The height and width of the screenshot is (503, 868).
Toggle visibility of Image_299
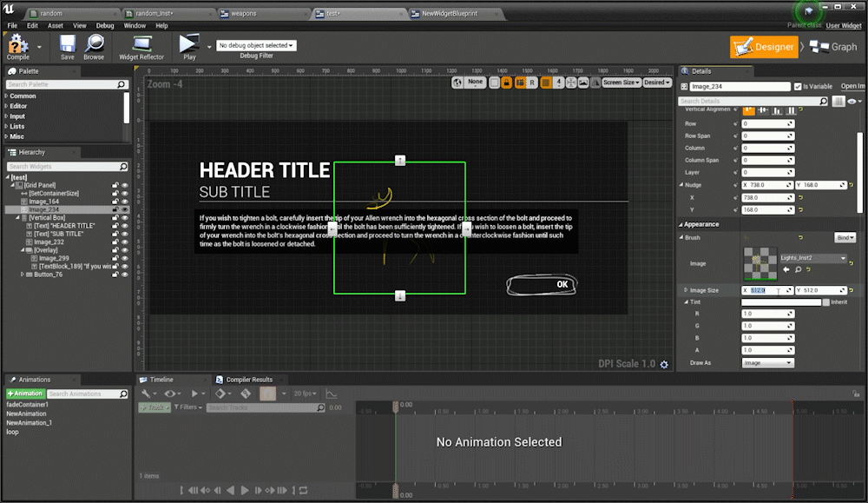[x=124, y=258]
